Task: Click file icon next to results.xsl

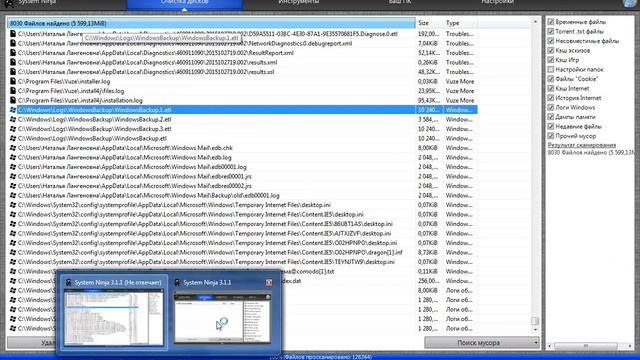Action: point(13,72)
